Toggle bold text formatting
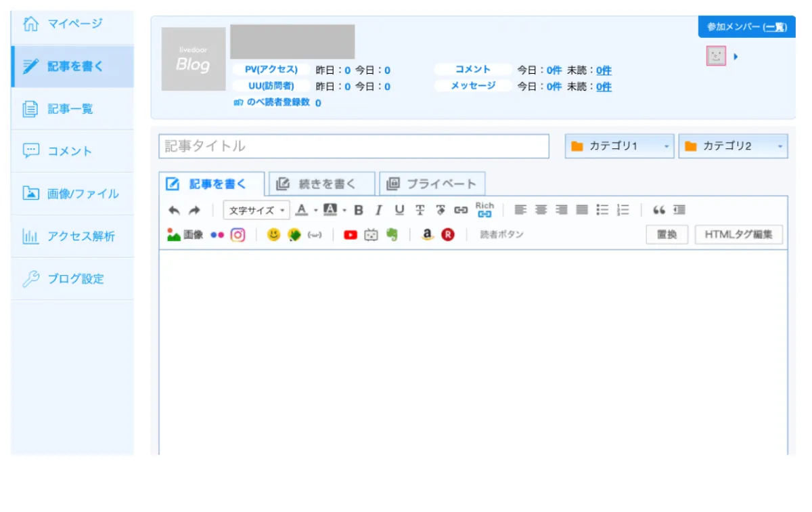This screenshot has height=512, width=812. [358, 211]
